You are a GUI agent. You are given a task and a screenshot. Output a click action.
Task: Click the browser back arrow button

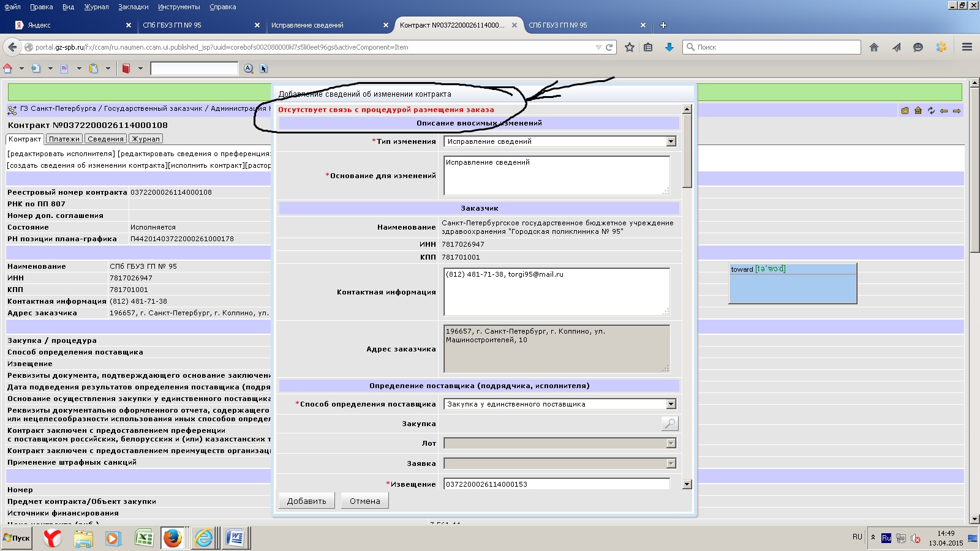(x=12, y=47)
